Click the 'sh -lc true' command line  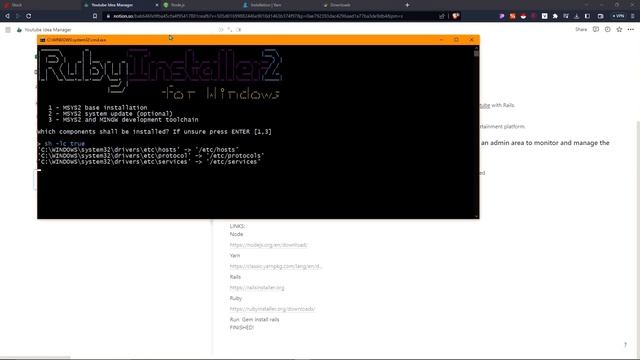[x=64, y=144]
